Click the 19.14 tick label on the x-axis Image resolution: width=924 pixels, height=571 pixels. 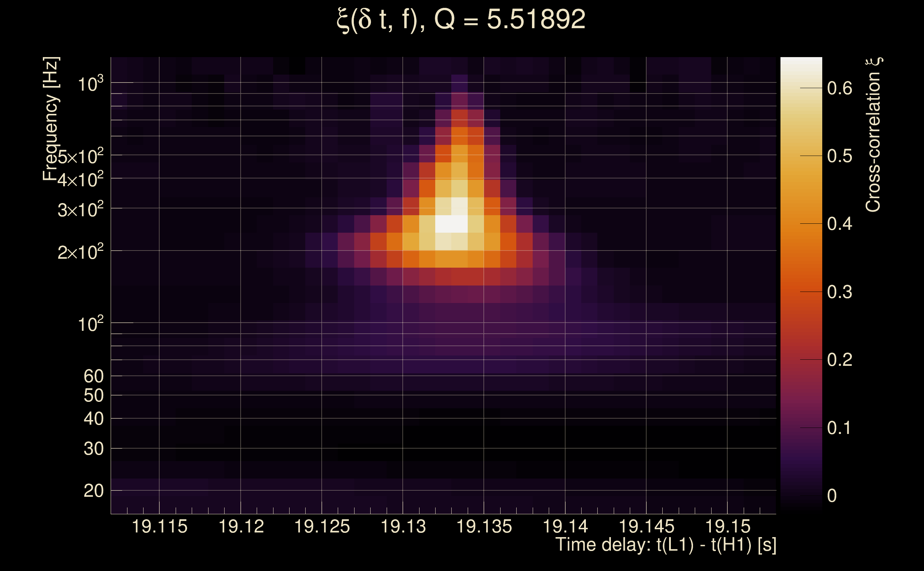[565, 527]
